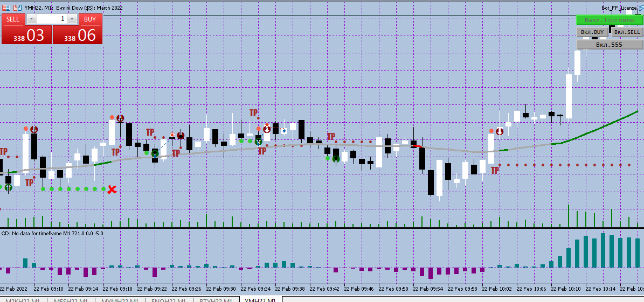Image resolution: width=644 pixels, height=302 pixels.
Task: Switch to the ENQH22,M1 chart tab
Action: (169, 299)
